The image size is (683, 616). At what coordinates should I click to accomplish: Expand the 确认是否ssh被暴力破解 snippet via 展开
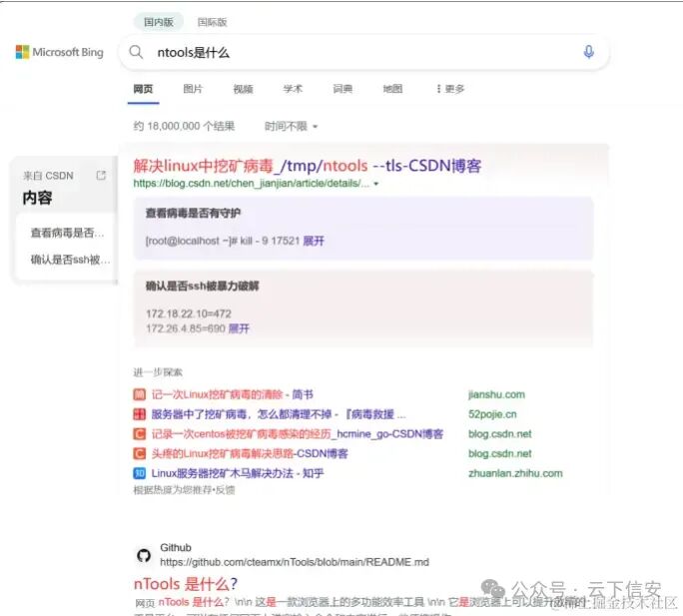239,328
